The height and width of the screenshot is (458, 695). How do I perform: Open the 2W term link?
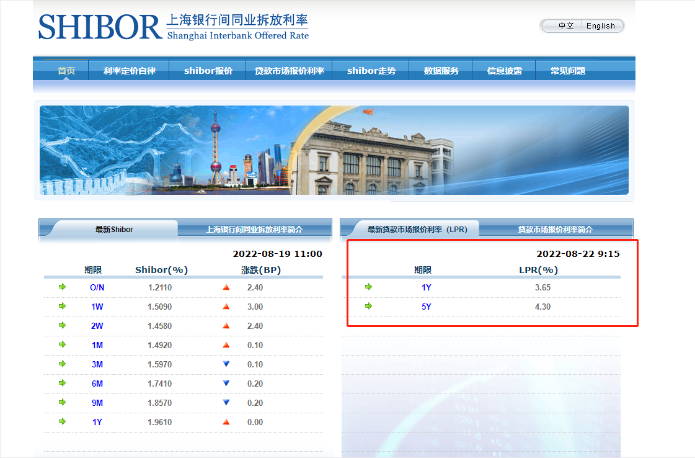(x=97, y=326)
